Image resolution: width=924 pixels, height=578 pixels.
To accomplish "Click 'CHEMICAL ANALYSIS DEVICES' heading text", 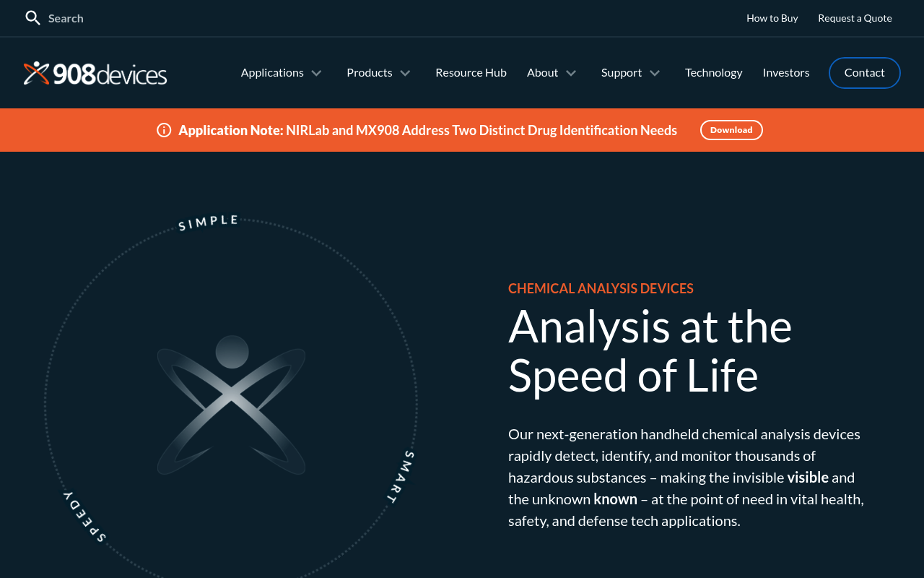I will [601, 288].
